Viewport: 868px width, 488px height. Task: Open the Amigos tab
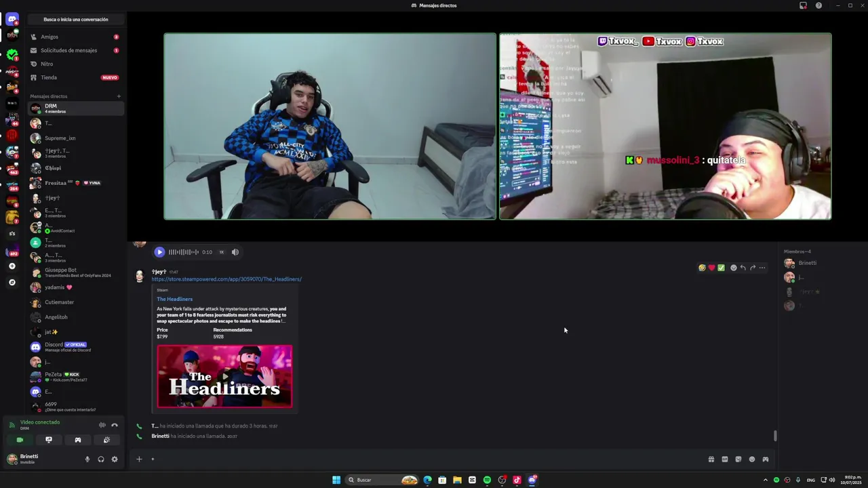[75, 37]
